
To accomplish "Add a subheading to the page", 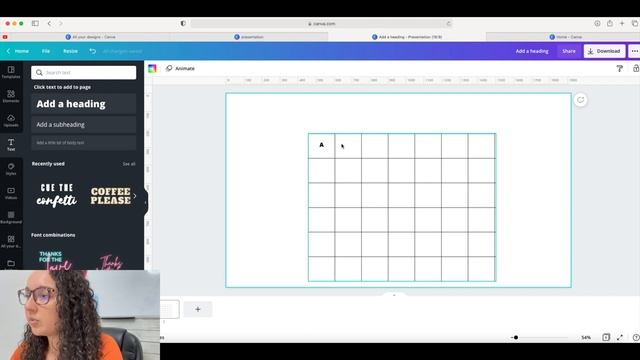I will click(84, 124).
